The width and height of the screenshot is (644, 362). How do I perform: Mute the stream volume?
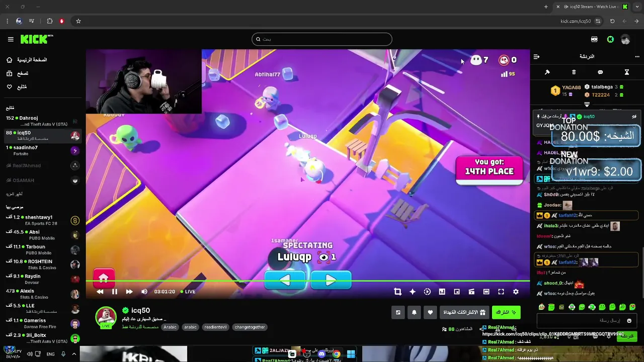click(x=144, y=292)
